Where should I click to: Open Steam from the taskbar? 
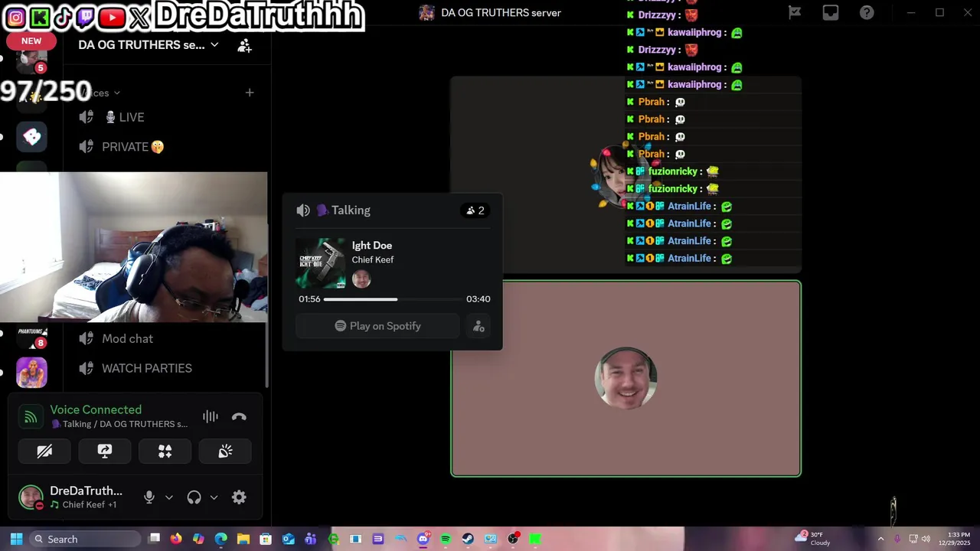tap(468, 540)
